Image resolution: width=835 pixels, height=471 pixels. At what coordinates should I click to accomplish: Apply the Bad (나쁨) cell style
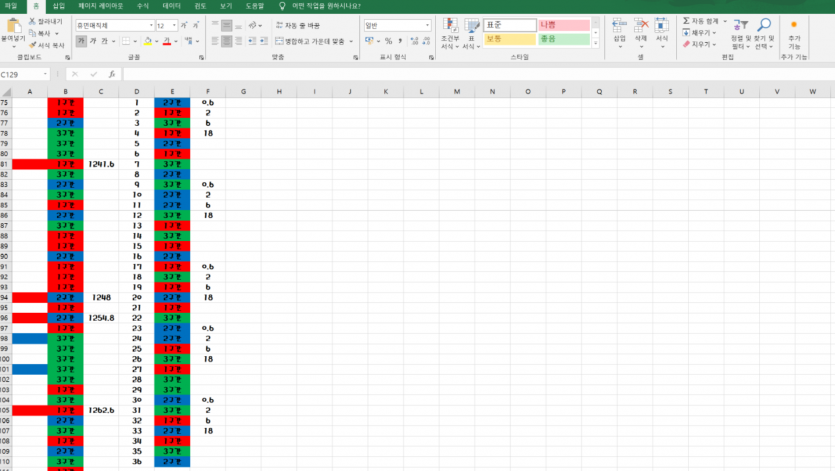pyautogui.click(x=564, y=25)
